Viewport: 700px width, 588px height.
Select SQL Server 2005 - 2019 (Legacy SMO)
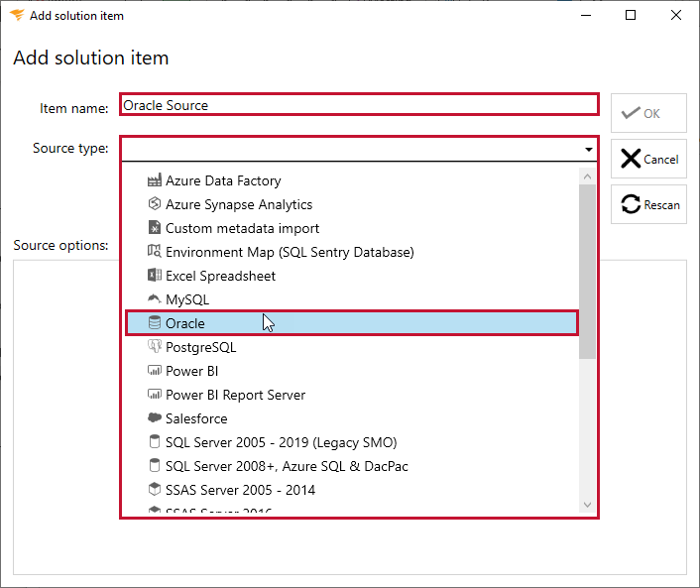point(352,442)
